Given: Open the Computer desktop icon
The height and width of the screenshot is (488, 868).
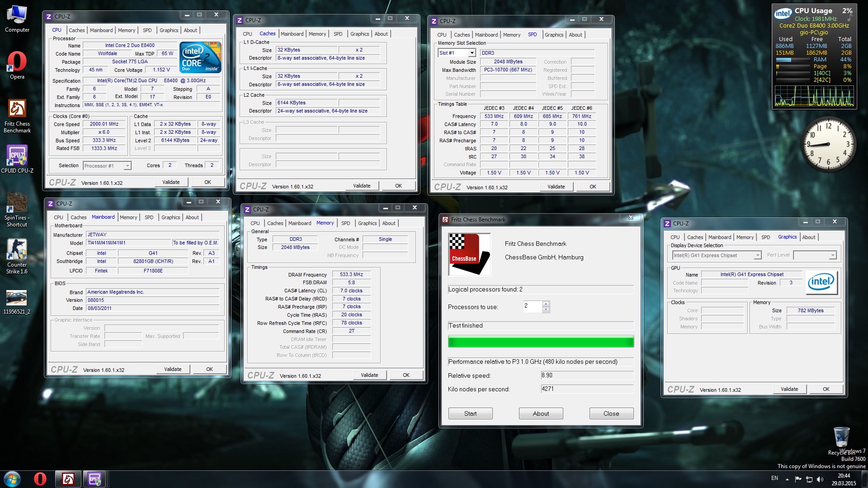Looking at the screenshot, I should click(x=17, y=15).
